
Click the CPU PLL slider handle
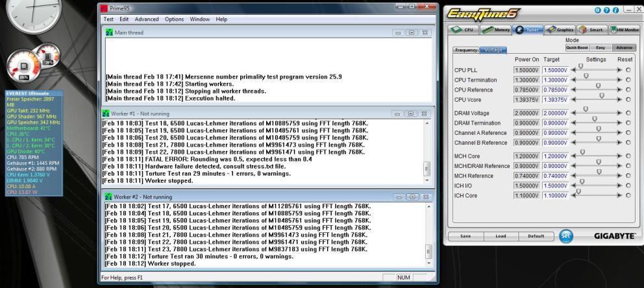click(x=580, y=66)
